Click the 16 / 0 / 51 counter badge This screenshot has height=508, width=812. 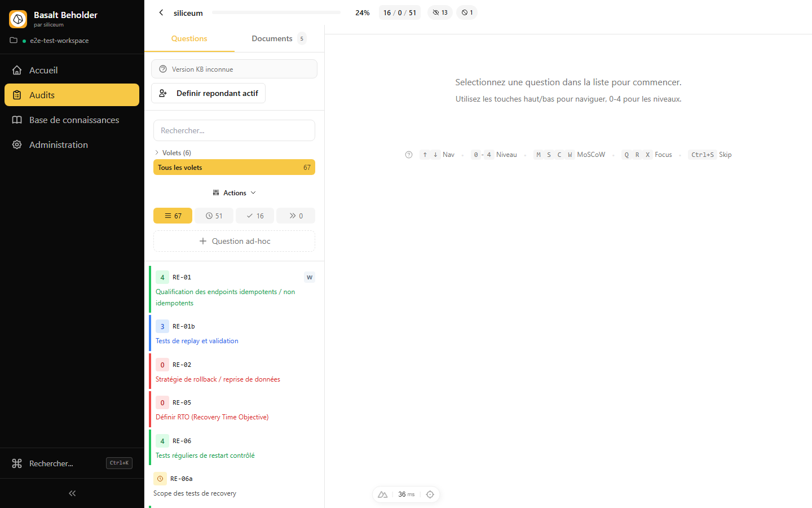point(400,12)
